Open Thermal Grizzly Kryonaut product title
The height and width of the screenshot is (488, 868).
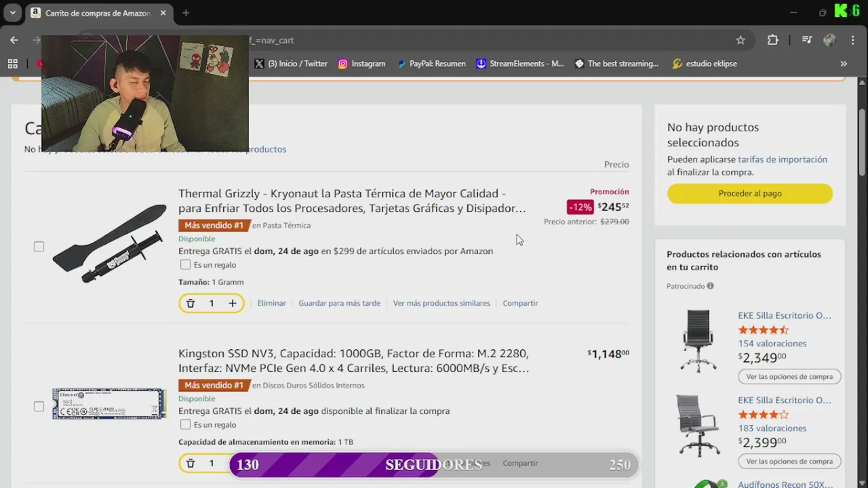352,201
